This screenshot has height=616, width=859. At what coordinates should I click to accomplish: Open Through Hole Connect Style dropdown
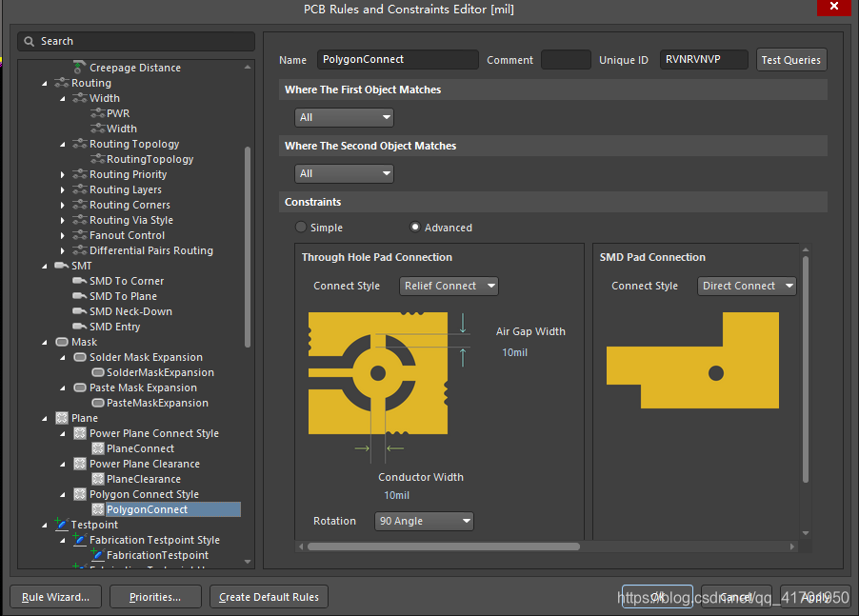(449, 286)
